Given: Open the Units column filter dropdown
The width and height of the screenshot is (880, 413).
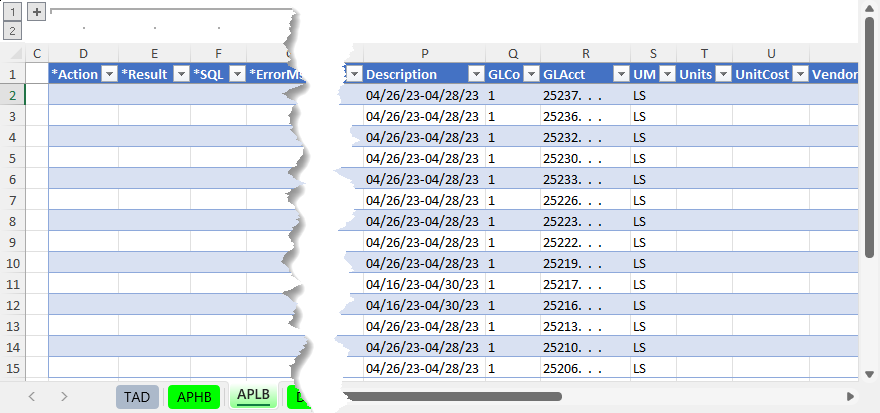Looking at the screenshot, I should click(723, 74).
